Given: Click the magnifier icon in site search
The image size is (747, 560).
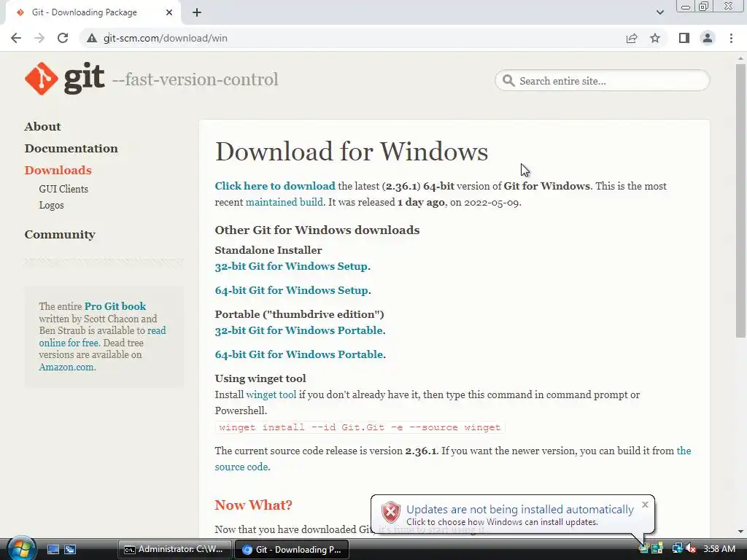Looking at the screenshot, I should coord(508,80).
